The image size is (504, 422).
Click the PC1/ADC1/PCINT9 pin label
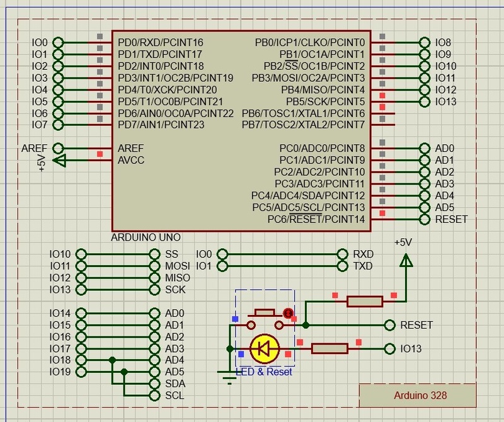322,160
